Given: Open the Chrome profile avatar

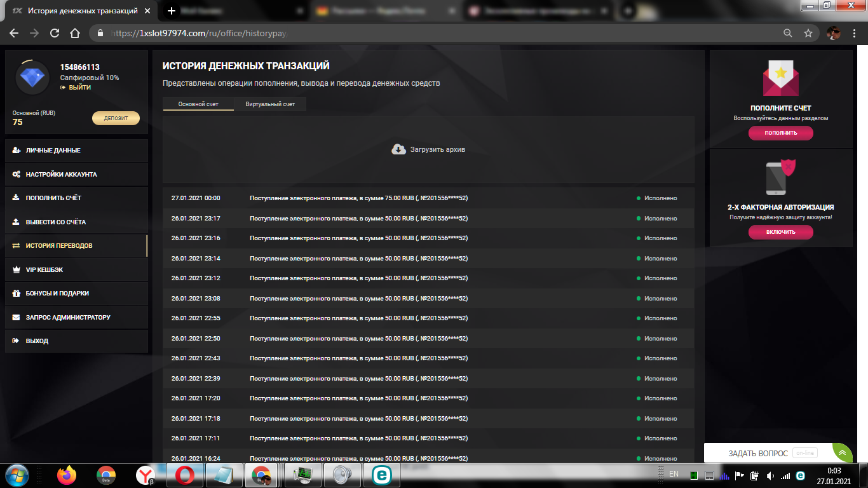Looking at the screenshot, I should click(x=834, y=33).
